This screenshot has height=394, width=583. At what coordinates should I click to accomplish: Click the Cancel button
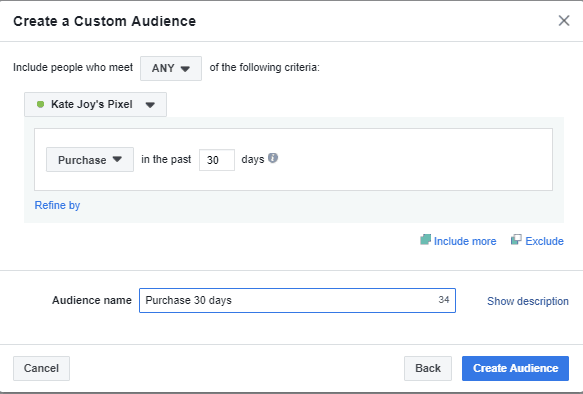tap(41, 368)
